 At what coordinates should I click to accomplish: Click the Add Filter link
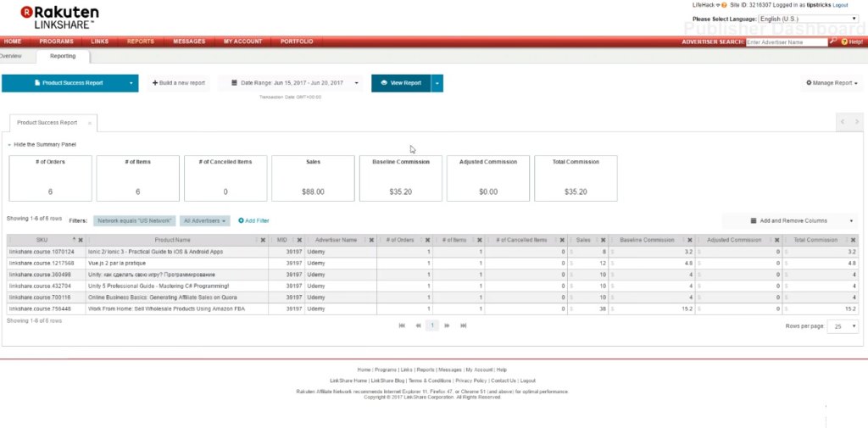254,220
